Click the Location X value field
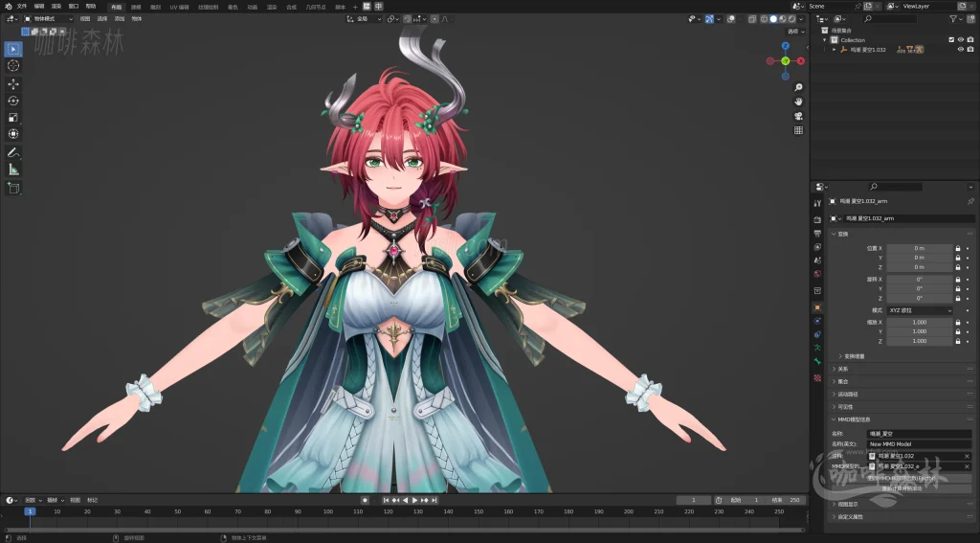This screenshot has width=980, height=543. coord(920,248)
